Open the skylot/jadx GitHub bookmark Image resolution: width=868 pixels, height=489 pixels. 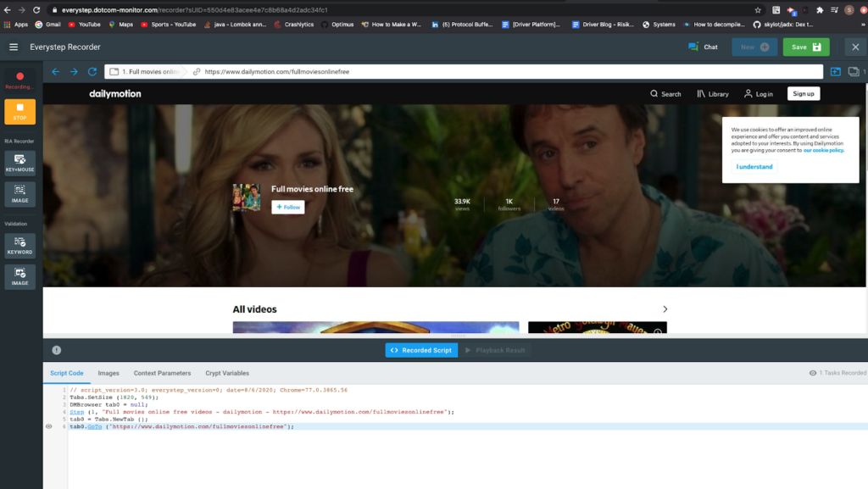tap(782, 25)
